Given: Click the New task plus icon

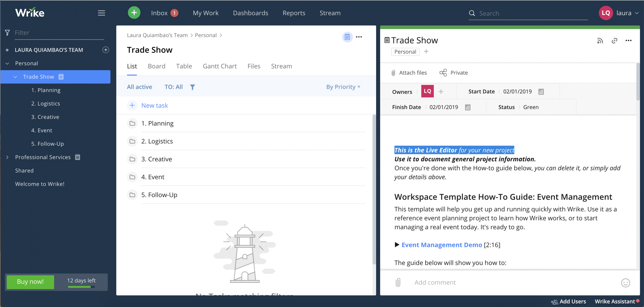Looking at the screenshot, I should (132, 105).
